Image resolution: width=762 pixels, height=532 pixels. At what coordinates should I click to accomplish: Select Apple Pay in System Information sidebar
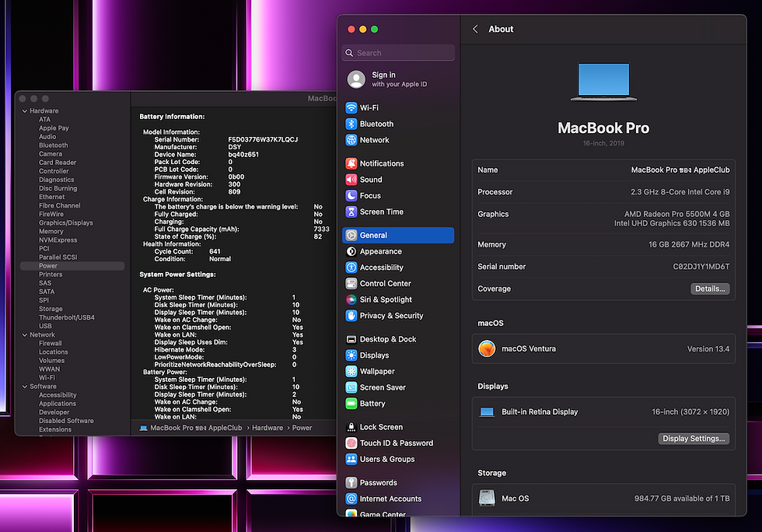pos(54,128)
